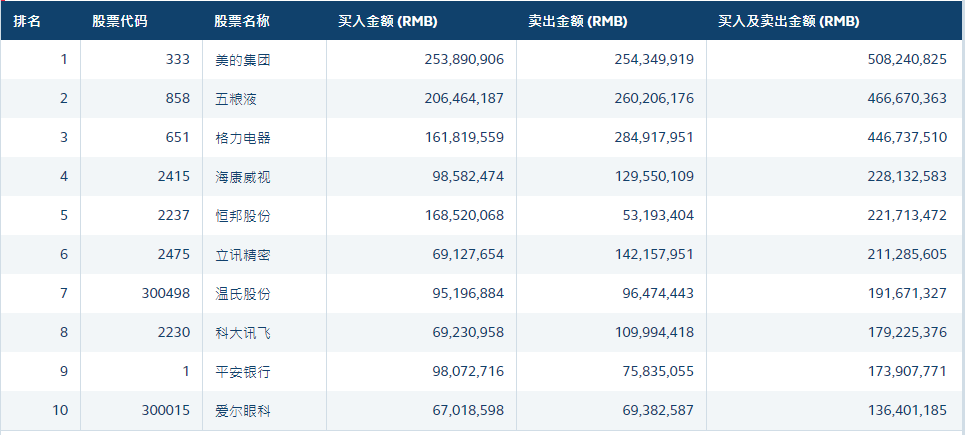Select stock name 美的集团
This screenshot has width=965, height=435.
243,60
